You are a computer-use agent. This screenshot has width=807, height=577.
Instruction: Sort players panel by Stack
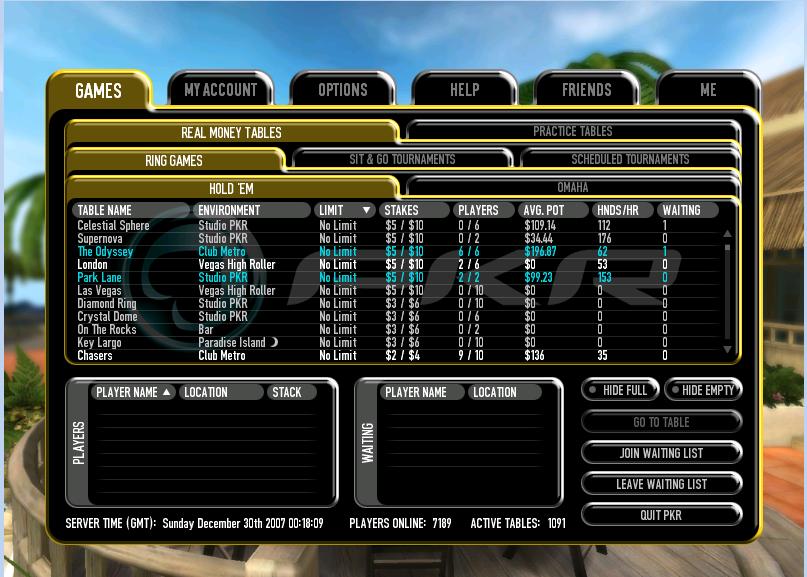[291, 392]
